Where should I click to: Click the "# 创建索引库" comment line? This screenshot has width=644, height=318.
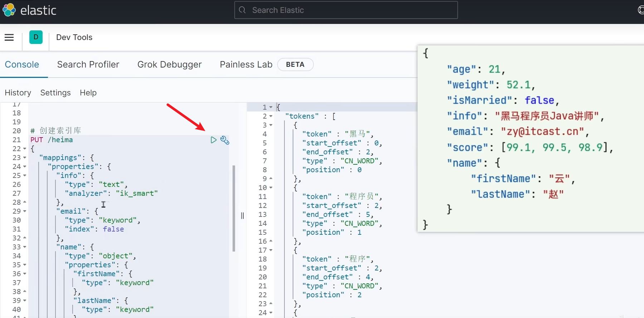pyautogui.click(x=56, y=131)
